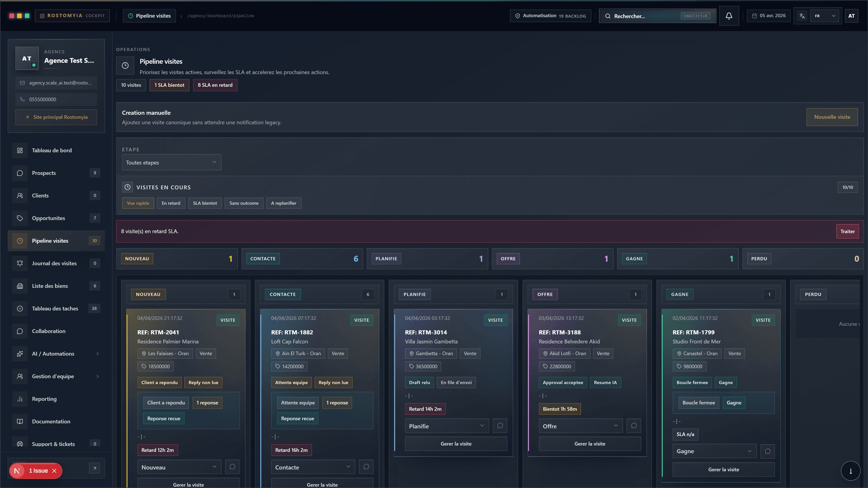
Task: Open comment bubble on RTM-1799 card
Action: tap(768, 451)
